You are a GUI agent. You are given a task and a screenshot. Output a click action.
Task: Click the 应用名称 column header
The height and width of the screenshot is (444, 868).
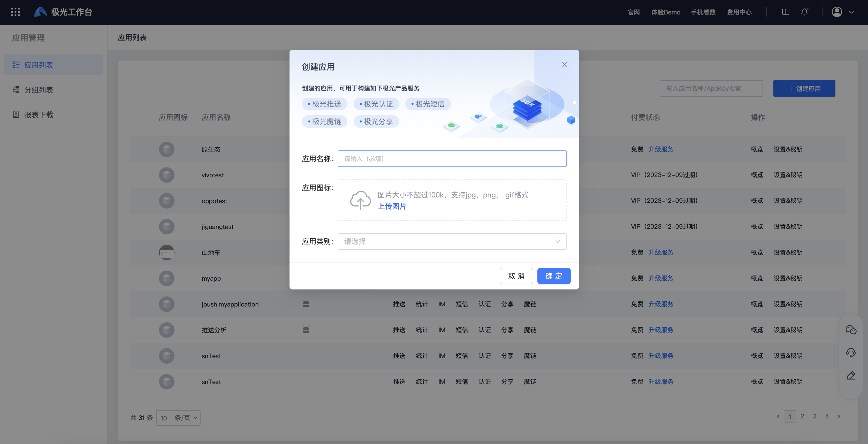216,117
